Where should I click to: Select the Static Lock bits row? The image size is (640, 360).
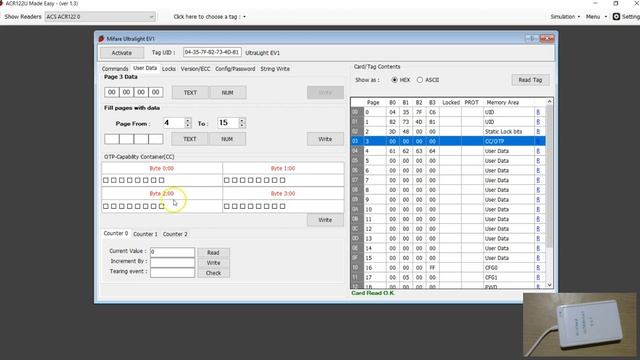point(448,131)
